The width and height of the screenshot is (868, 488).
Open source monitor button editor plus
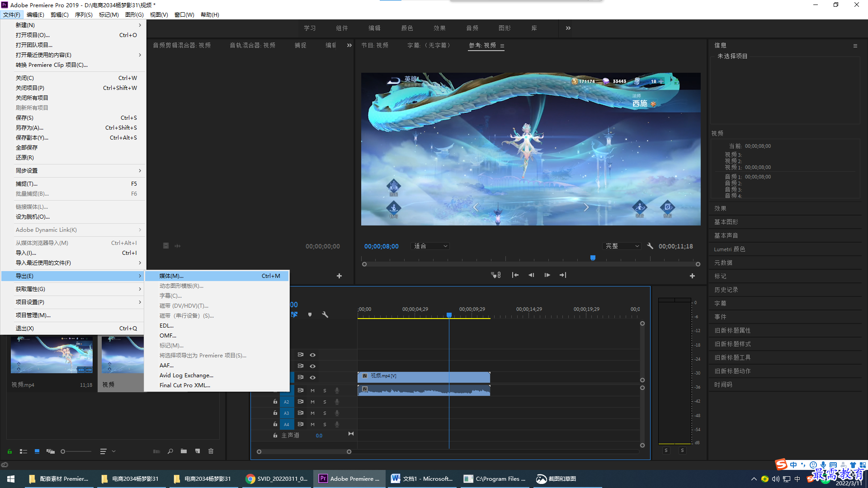(x=339, y=276)
